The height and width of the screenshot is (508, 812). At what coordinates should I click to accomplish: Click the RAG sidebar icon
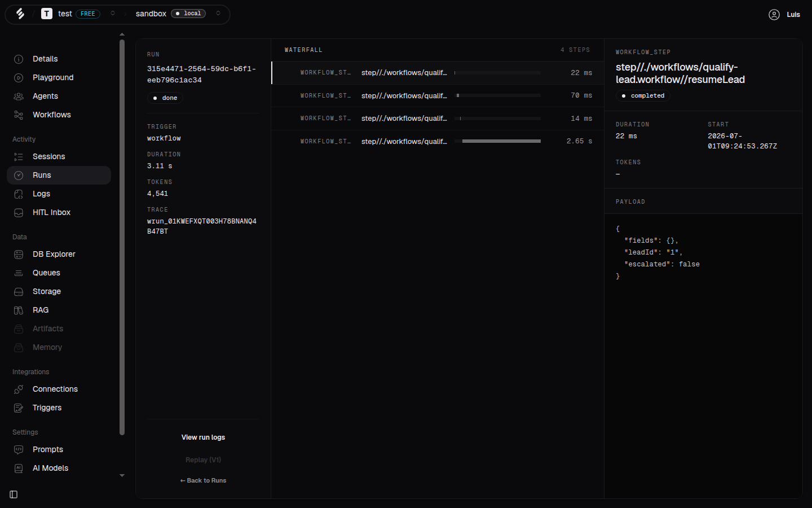click(x=19, y=310)
